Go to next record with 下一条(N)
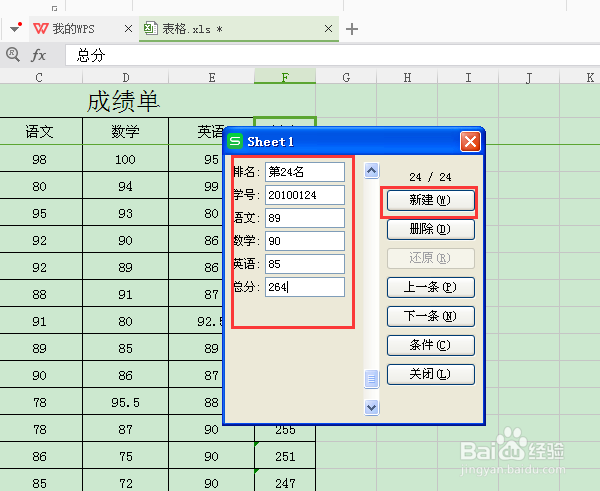 pos(430,316)
